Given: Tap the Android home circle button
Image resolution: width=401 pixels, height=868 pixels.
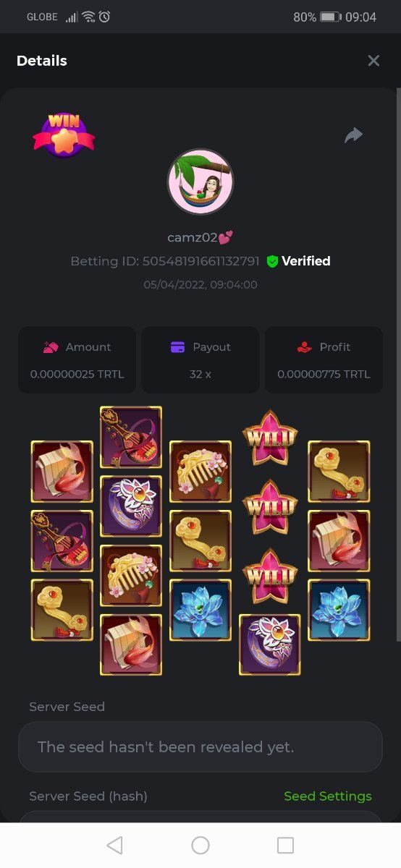Looking at the screenshot, I should [200, 845].
